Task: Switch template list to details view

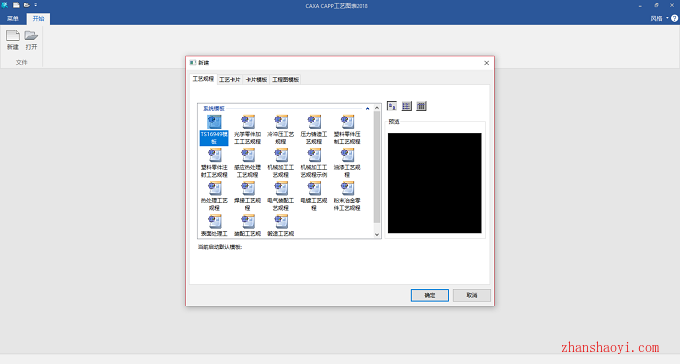Action: click(x=421, y=106)
